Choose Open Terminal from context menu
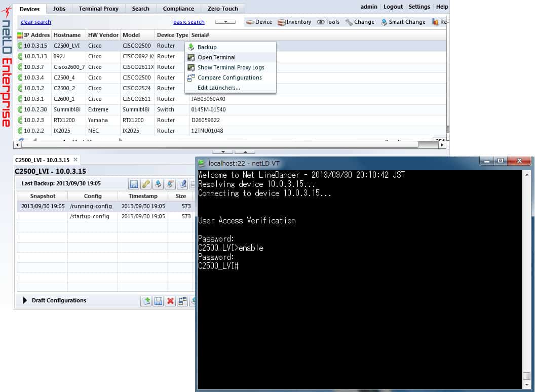Image resolution: width=535 pixels, height=392 pixels. (x=231, y=57)
